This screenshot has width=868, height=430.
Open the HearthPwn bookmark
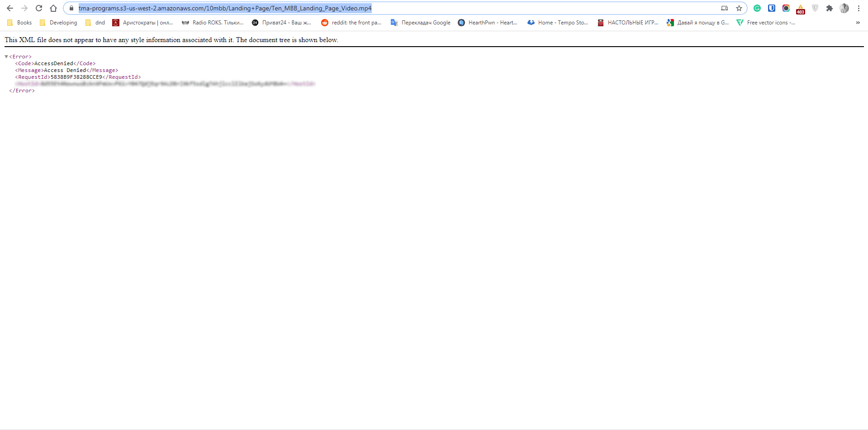(488, 23)
